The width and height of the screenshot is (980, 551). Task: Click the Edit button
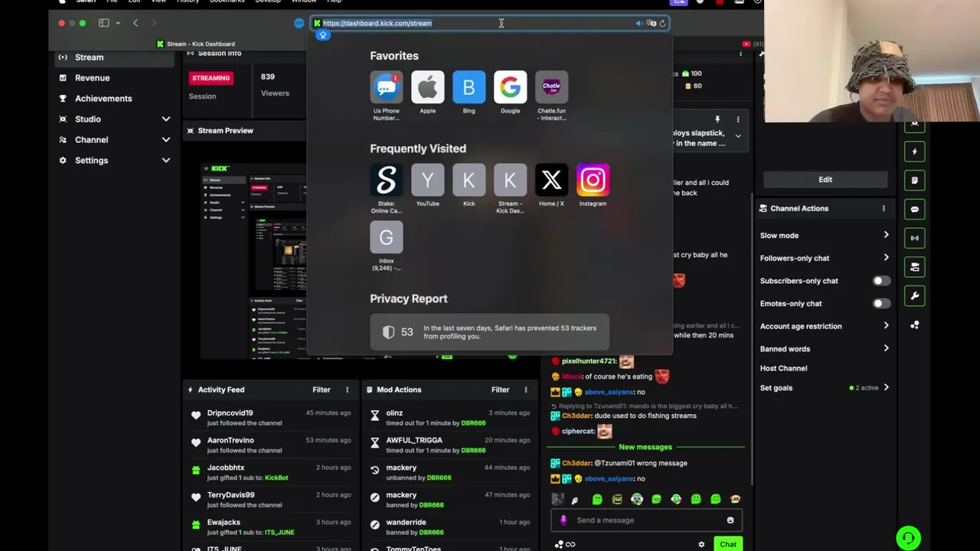[x=825, y=180]
